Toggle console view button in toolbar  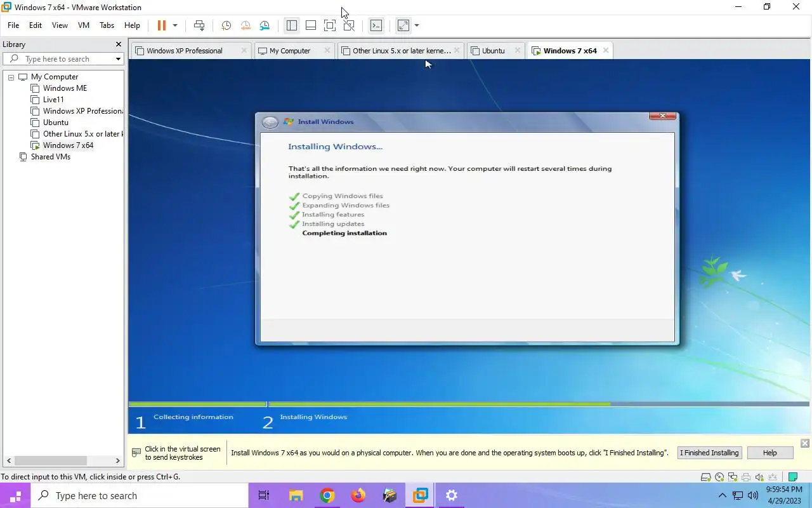[376, 25]
